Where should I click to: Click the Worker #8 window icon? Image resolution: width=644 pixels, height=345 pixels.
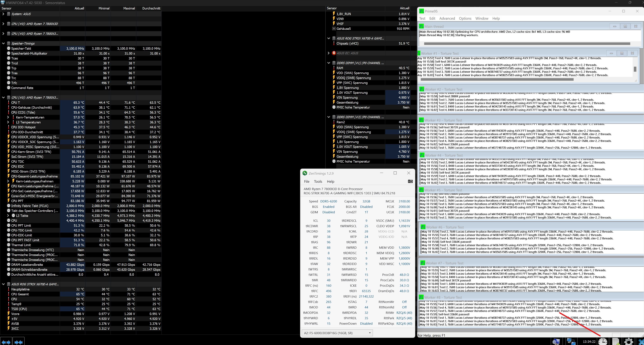421,297
